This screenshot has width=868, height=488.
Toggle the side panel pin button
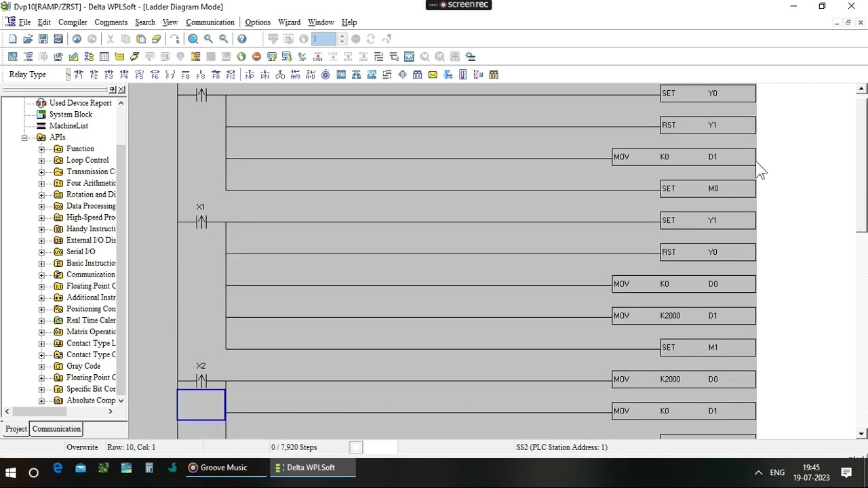113,89
